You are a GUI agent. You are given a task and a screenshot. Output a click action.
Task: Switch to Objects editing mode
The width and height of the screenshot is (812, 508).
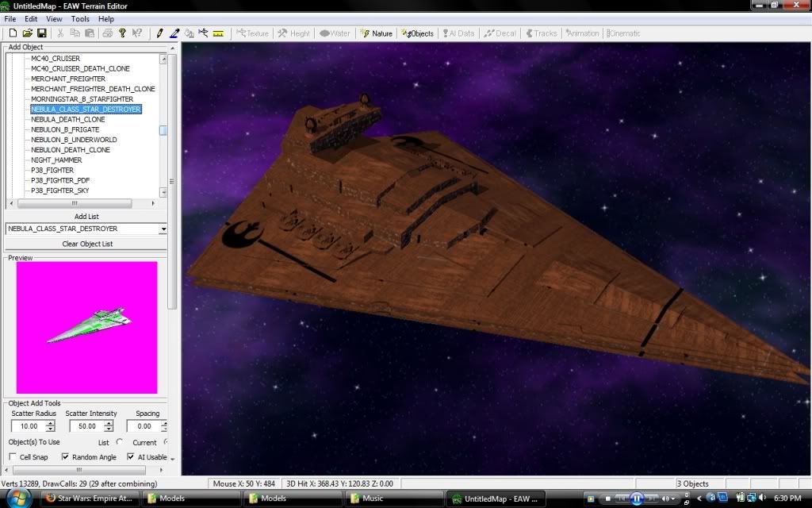point(417,33)
